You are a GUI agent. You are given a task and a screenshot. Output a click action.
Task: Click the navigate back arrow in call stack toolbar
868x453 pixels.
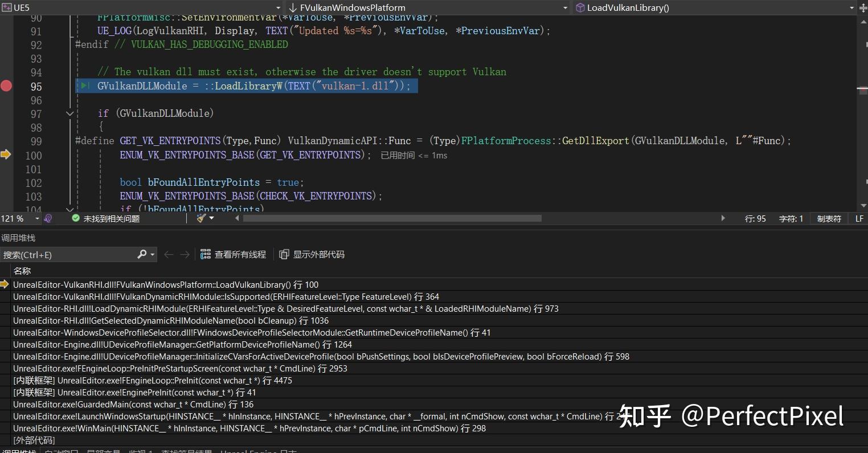click(169, 254)
